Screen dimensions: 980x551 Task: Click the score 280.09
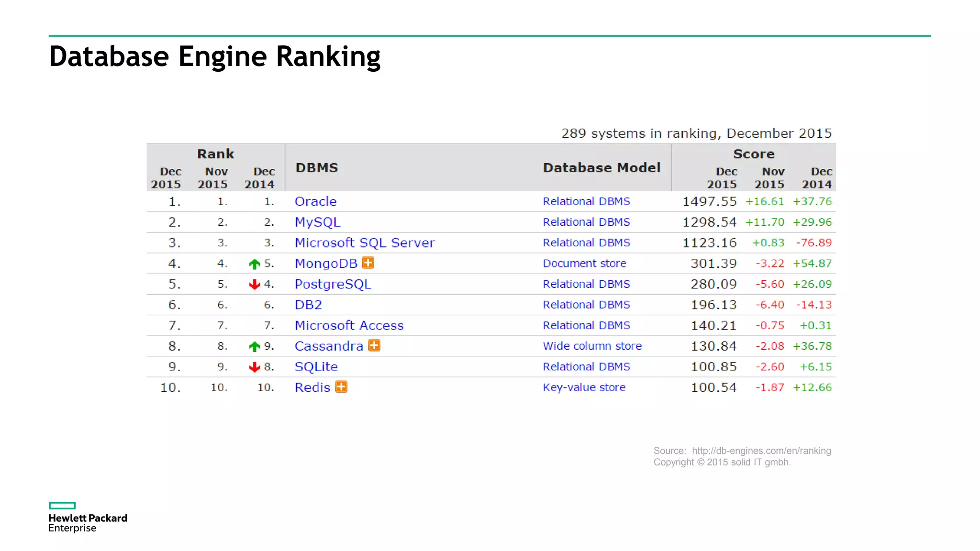point(713,284)
